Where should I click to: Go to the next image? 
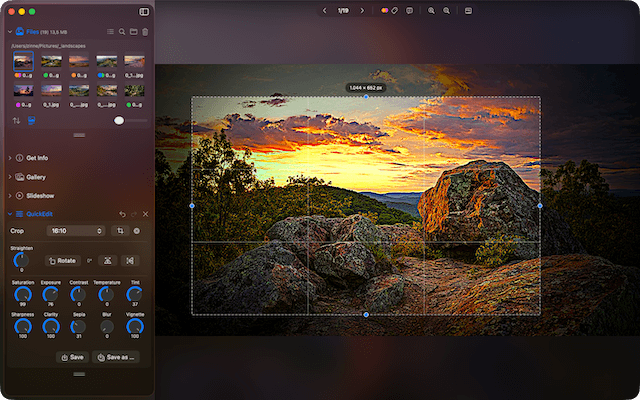[x=362, y=10]
